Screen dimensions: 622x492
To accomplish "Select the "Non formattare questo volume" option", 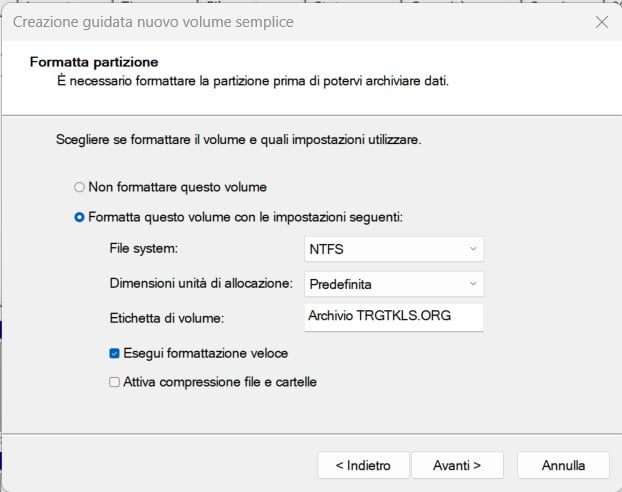I will pos(80,187).
